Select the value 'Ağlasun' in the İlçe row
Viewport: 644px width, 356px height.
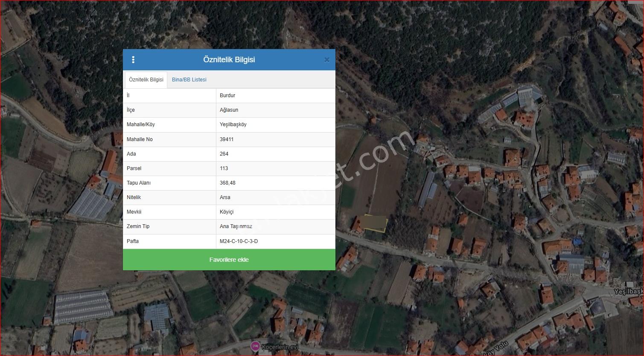coord(229,110)
